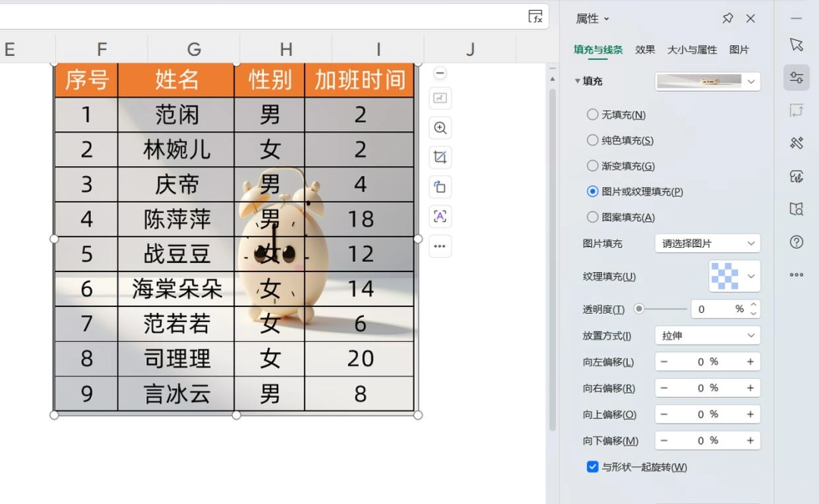819x504 pixels.
Task: Decrease 向左偏移 with minus button
Action: pyautogui.click(x=664, y=362)
